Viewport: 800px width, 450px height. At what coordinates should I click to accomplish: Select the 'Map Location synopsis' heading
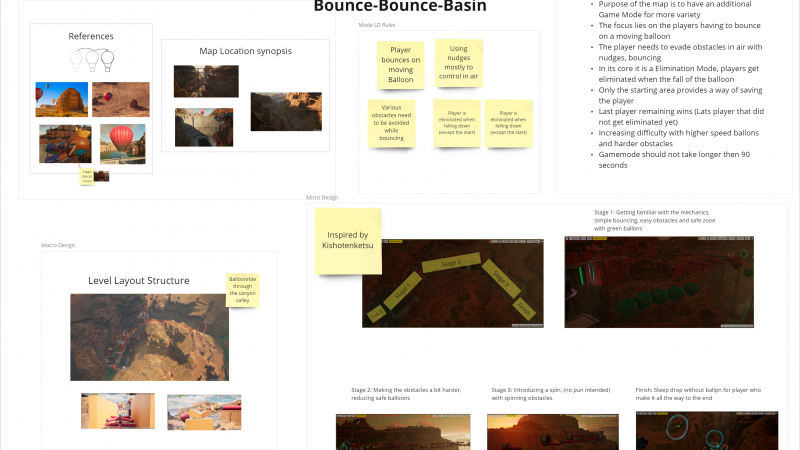click(246, 51)
